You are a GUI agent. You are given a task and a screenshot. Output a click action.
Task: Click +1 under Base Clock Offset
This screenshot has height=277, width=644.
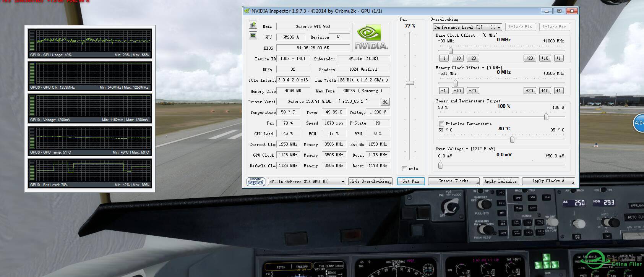[x=558, y=58]
